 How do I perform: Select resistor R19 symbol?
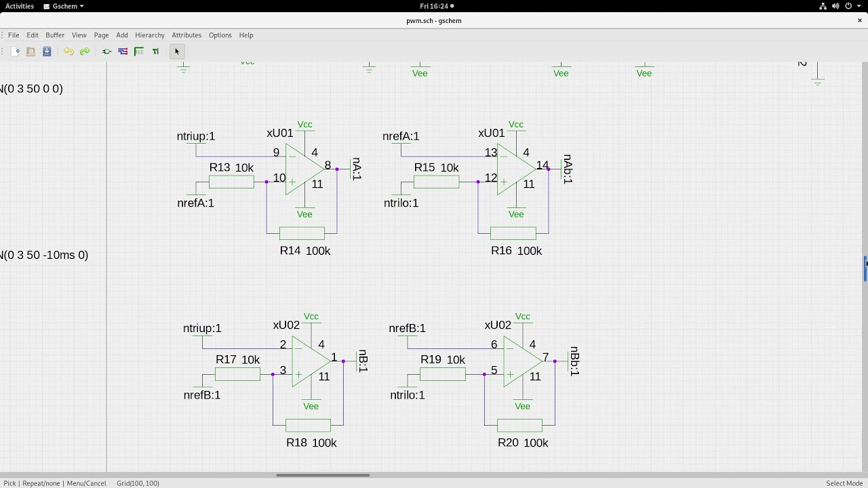(x=443, y=374)
